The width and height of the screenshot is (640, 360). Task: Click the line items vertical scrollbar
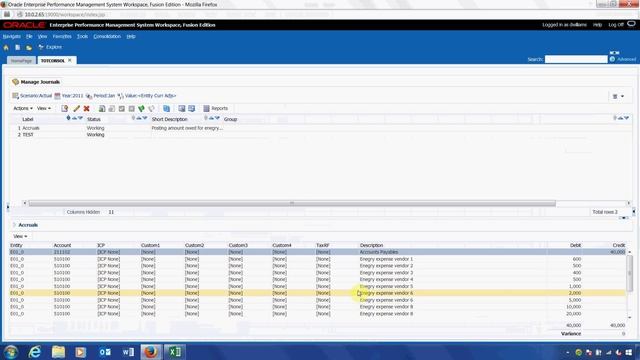pos(629,273)
